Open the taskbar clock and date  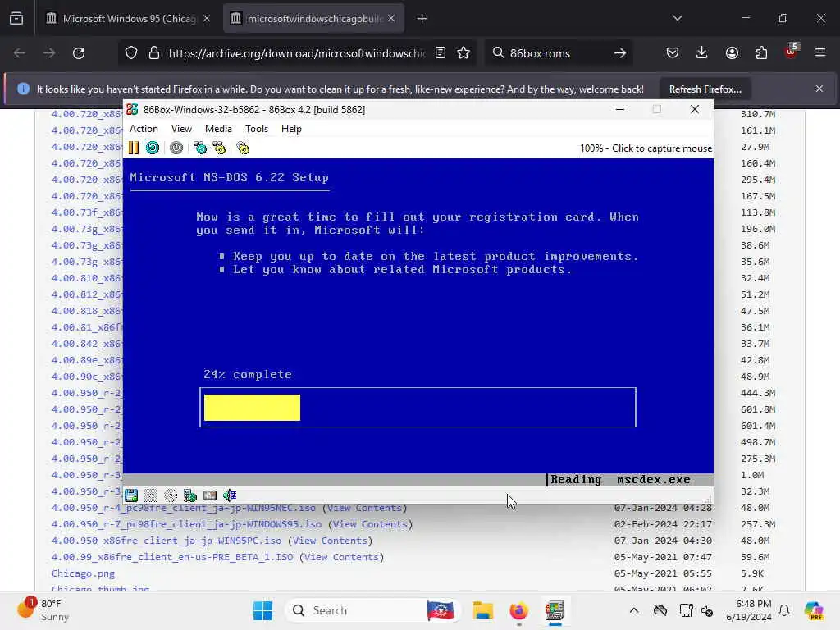749,610
